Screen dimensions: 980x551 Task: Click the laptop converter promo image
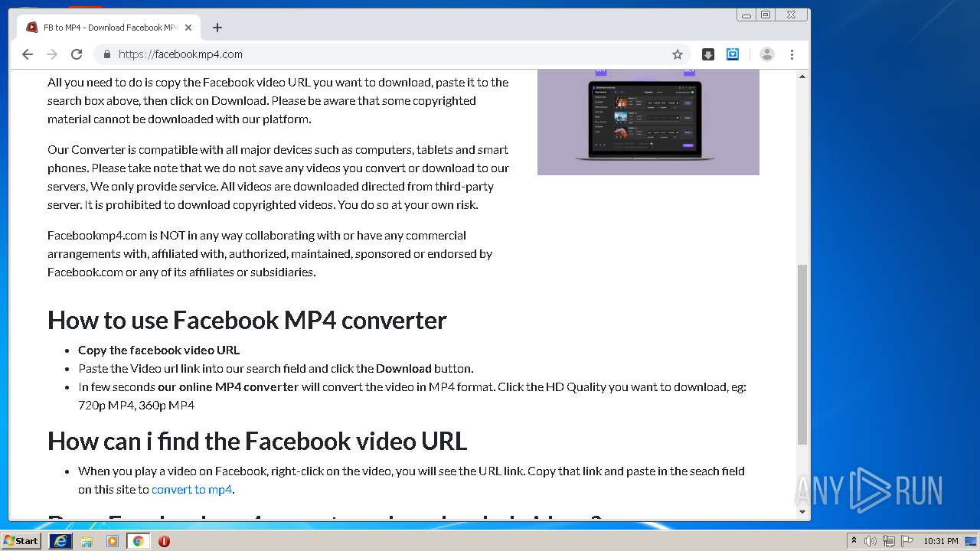pos(648,122)
